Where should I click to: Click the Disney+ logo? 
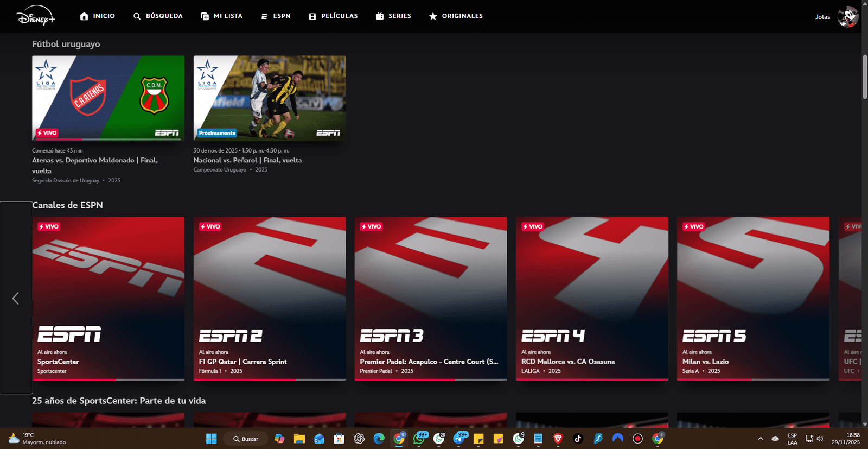tap(36, 16)
